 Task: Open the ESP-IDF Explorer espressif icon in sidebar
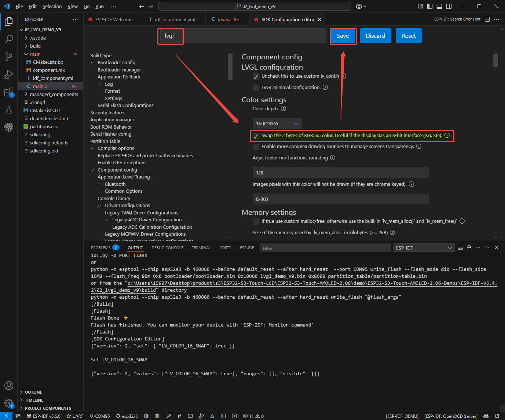tap(9, 127)
